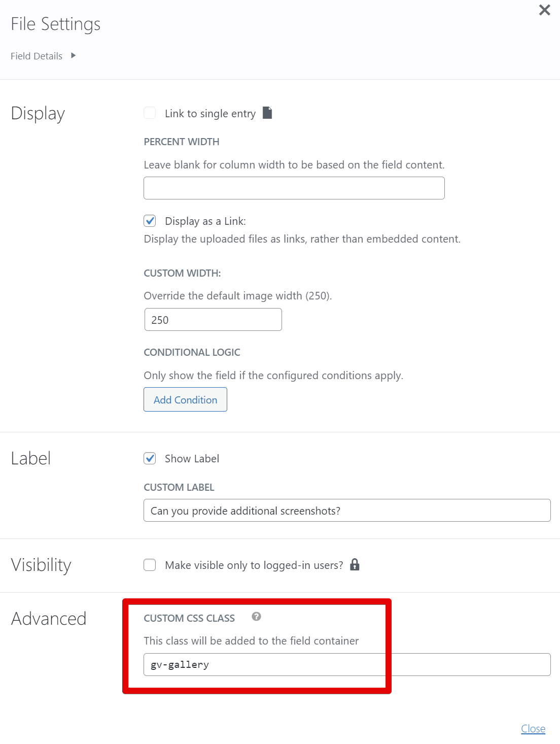Click the padlock icon beside logged-in users option

[x=355, y=564]
